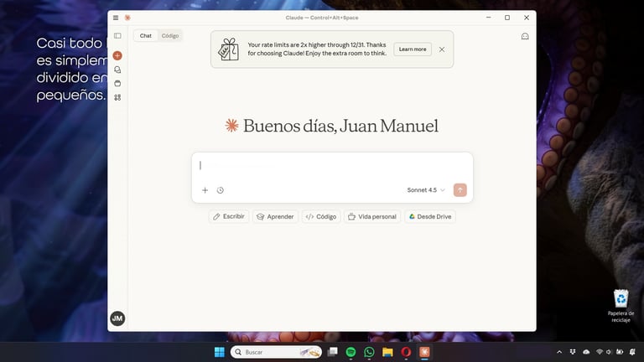Viewport: 644px width, 362px height.
Task: Dismiss the rate limits banner
Action: 442,49
